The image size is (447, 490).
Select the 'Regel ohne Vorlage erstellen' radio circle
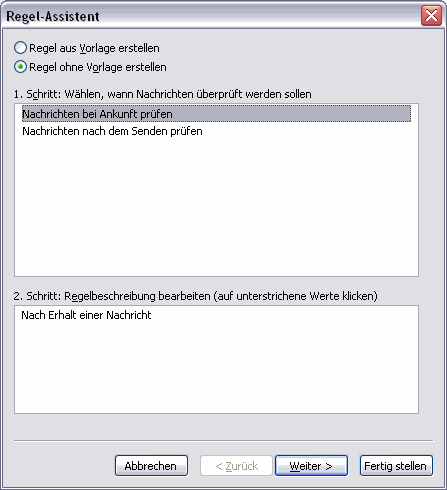pyautogui.click(x=20, y=67)
